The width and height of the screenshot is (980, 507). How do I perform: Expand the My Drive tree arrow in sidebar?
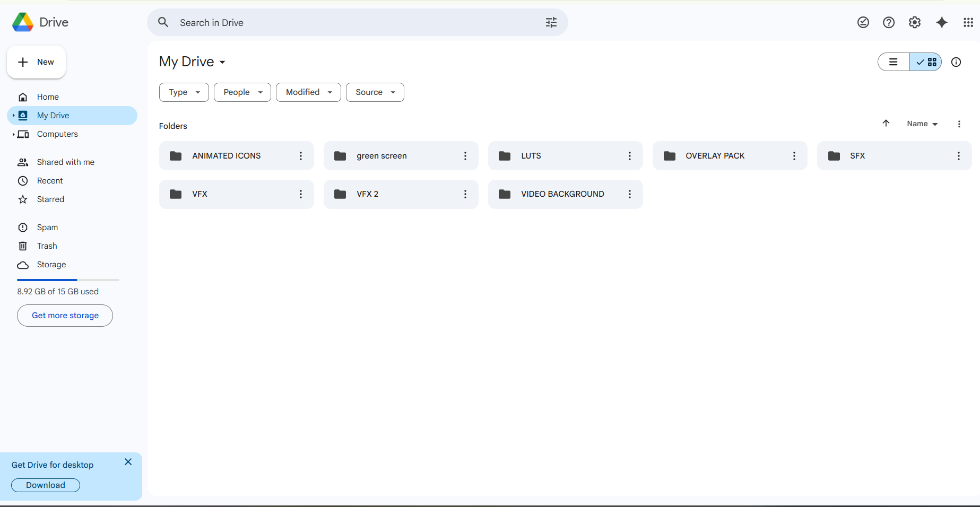pyautogui.click(x=13, y=116)
